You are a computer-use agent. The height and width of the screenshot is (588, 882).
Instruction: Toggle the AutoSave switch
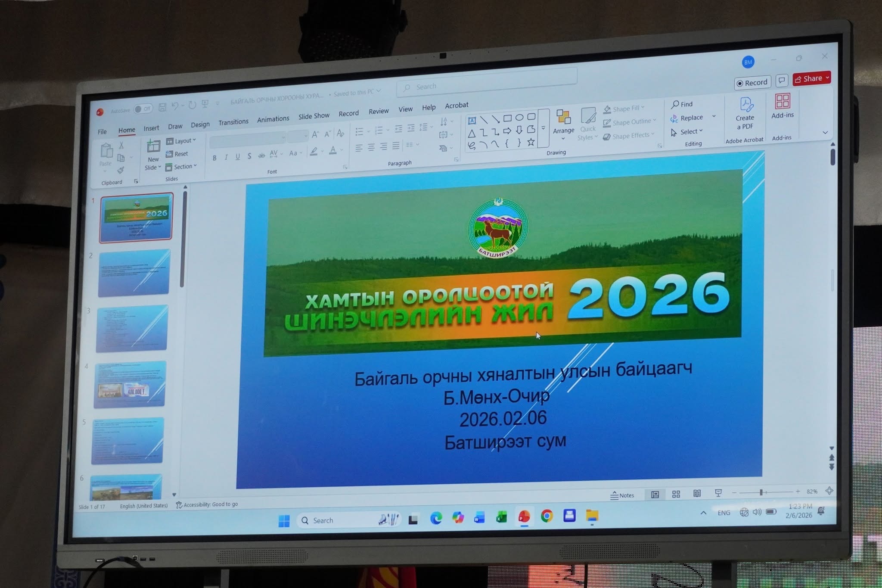coord(143,109)
